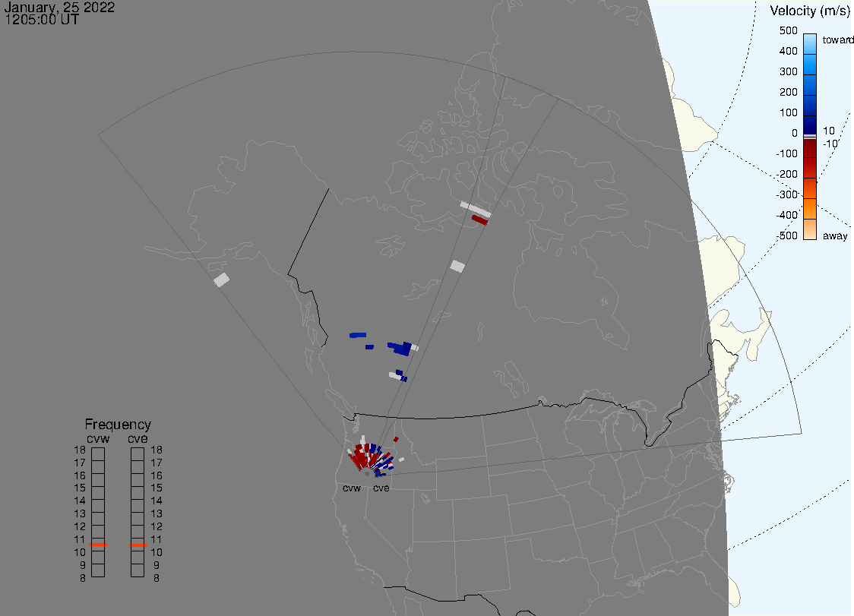Select the thin gray ±10 m/s band
This screenshot has width=854, height=616.
coord(810,137)
